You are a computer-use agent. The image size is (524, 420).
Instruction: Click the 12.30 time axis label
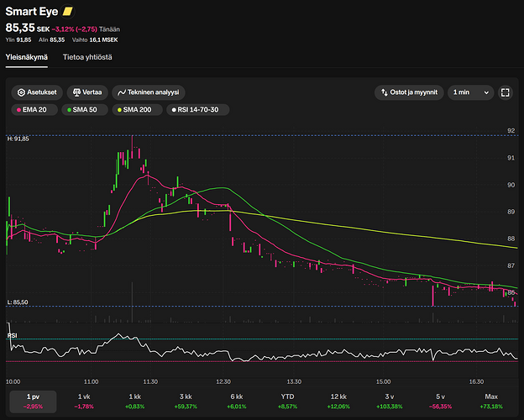coord(223,382)
